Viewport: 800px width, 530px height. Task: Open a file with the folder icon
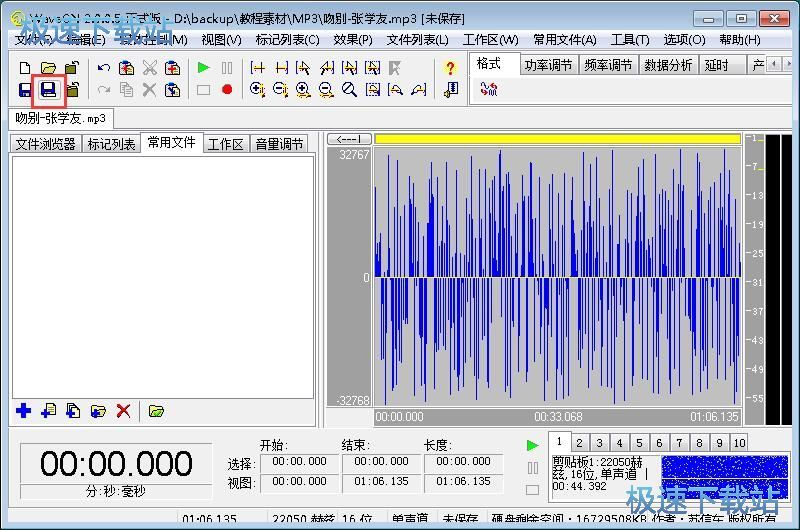pyautogui.click(x=48, y=68)
